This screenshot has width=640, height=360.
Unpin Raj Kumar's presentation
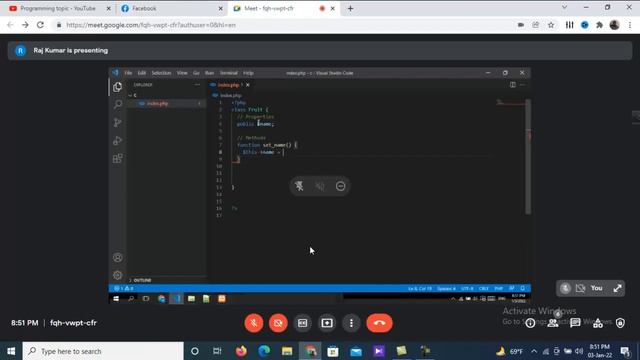click(299, 186)
